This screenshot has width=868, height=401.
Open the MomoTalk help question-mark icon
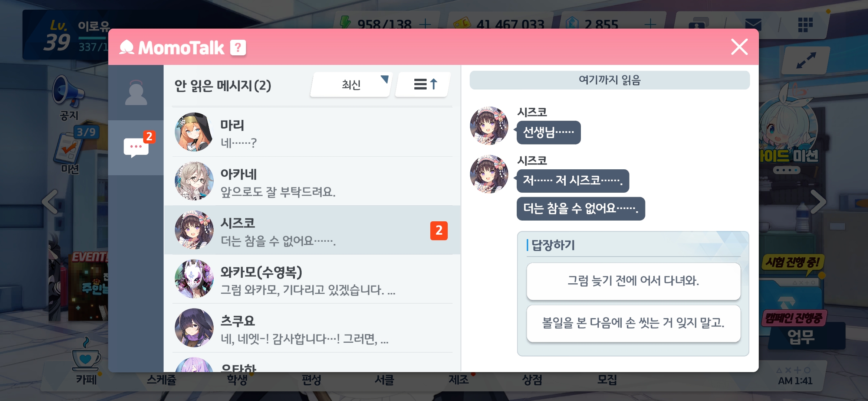[x=238, y=48]
